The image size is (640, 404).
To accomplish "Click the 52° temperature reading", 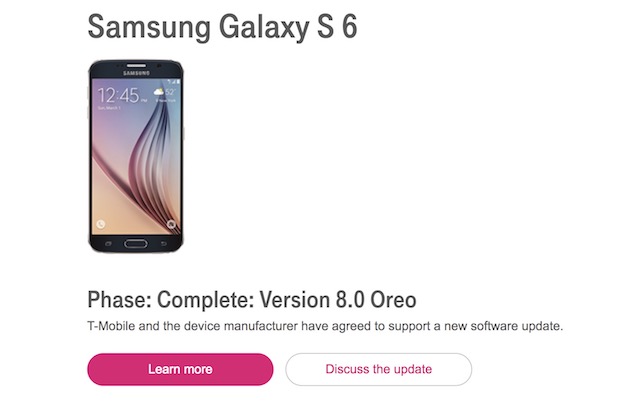I will click(x=170, y=92).
